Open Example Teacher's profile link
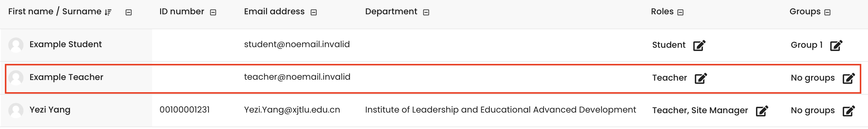The height and width of the screenshot is (129, 868). (x=66, y=77)
